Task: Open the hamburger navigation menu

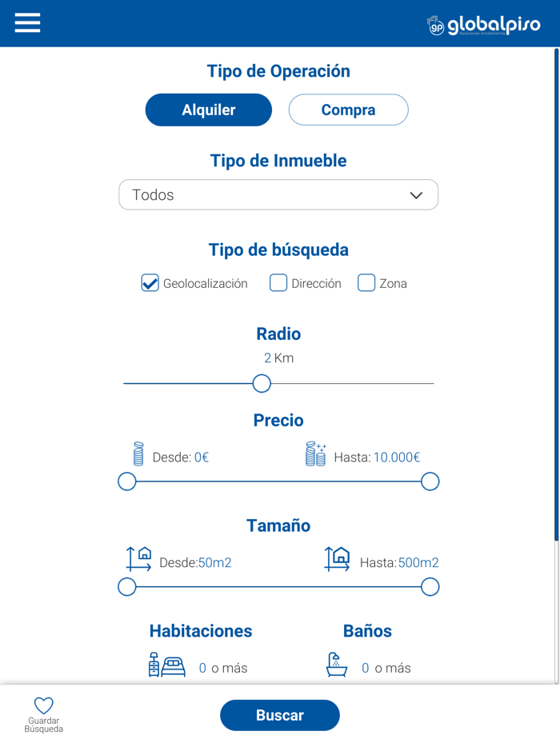Action: 27,23
